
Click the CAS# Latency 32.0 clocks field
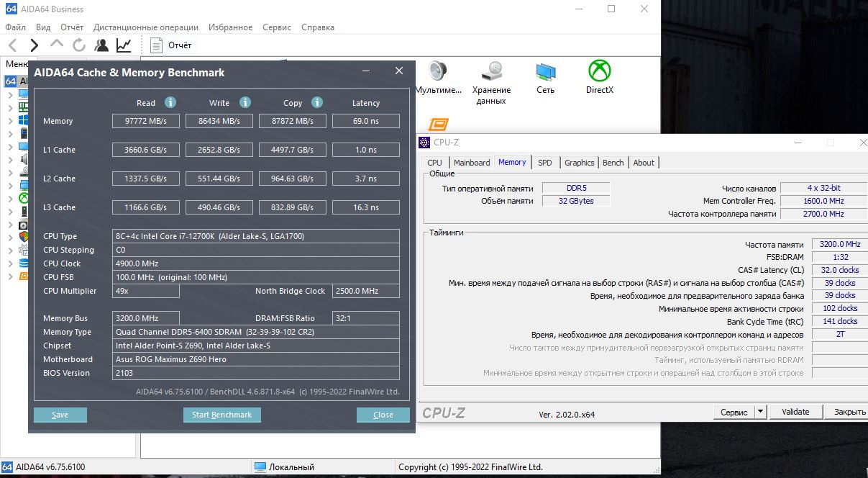839,270
